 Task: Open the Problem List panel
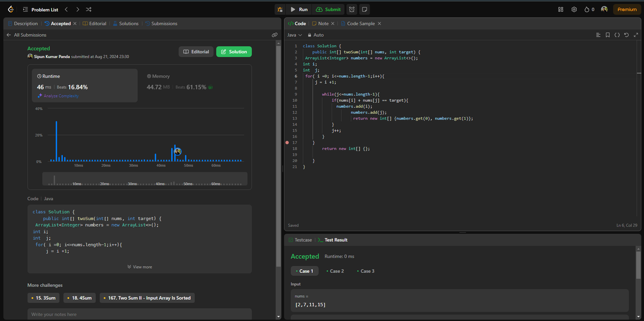click(x=40, y=9)
